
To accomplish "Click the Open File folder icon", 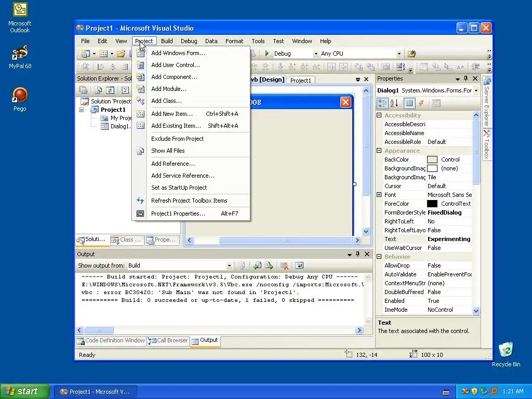I will (121, 54).
